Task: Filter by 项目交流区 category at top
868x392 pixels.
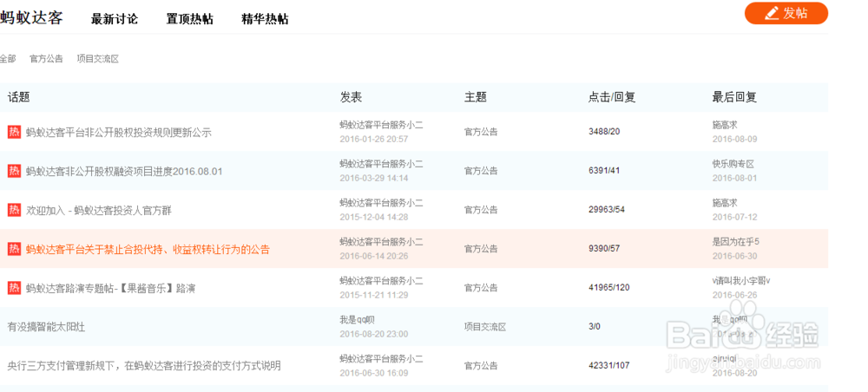Action: point(98,59)
